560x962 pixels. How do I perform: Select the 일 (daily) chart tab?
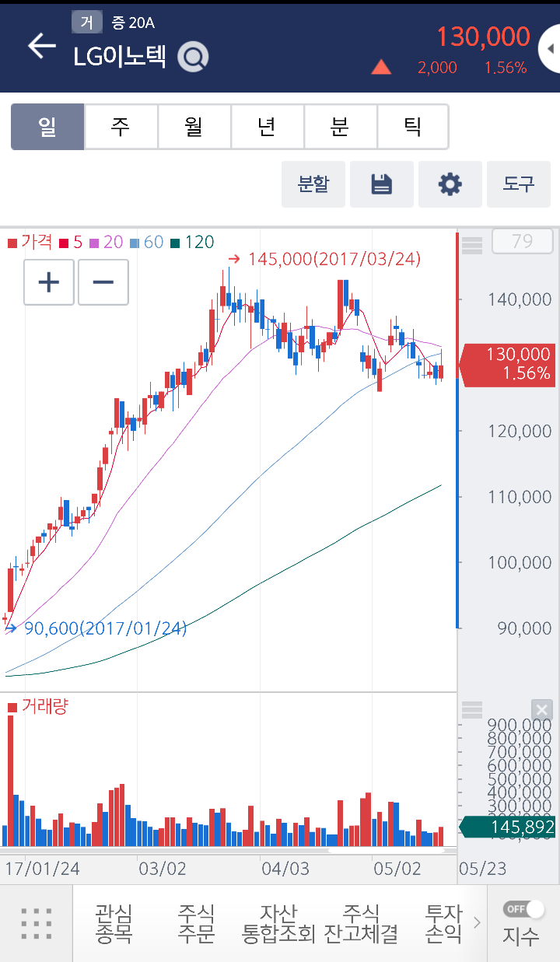47,127
